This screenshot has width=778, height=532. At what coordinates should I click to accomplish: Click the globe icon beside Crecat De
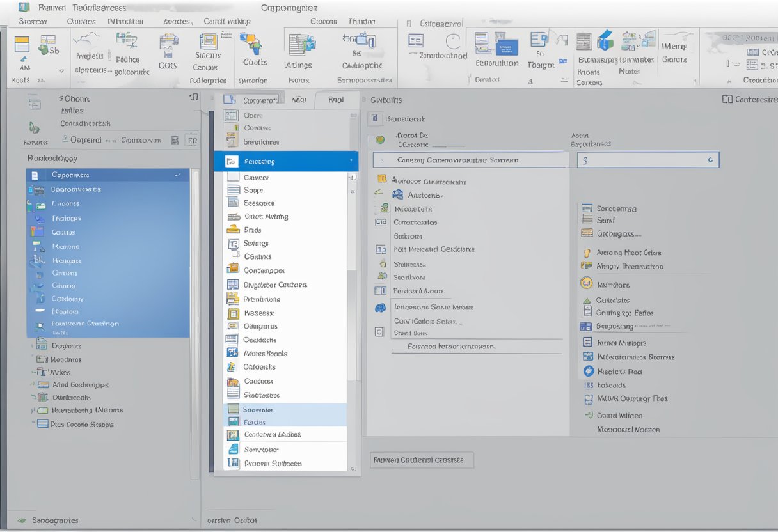click(x=380, y=139)
